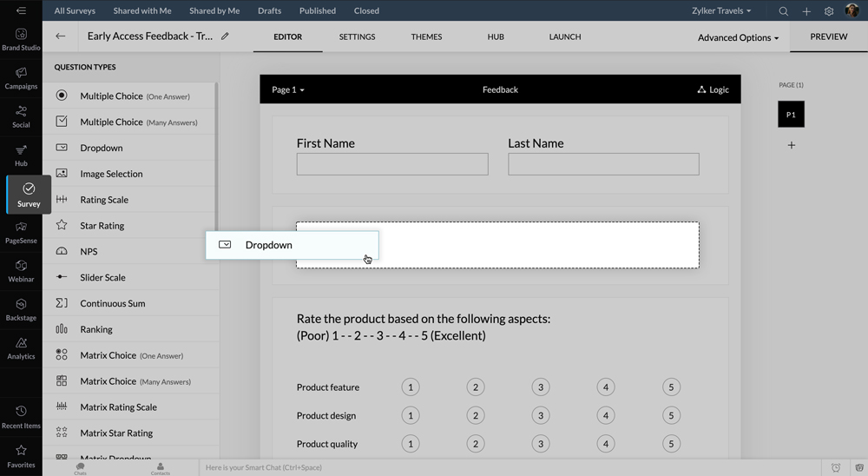The image size is (868, 476).
Task: Open the Launch tab
Action: 565,37
